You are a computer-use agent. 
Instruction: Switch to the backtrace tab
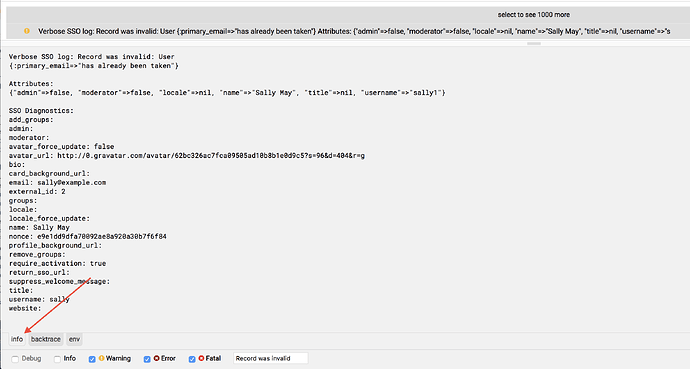(x=46, y=339)
